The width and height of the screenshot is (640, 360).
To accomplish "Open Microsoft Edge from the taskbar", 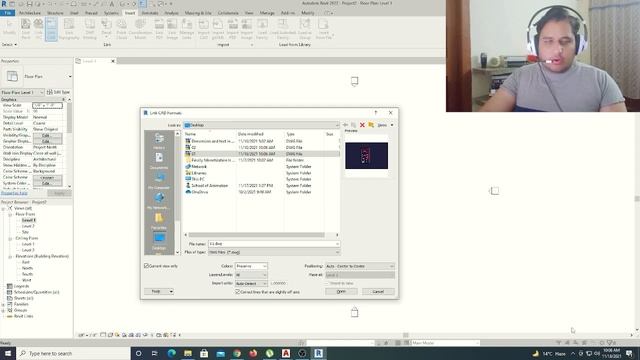I will coord(171,353).
